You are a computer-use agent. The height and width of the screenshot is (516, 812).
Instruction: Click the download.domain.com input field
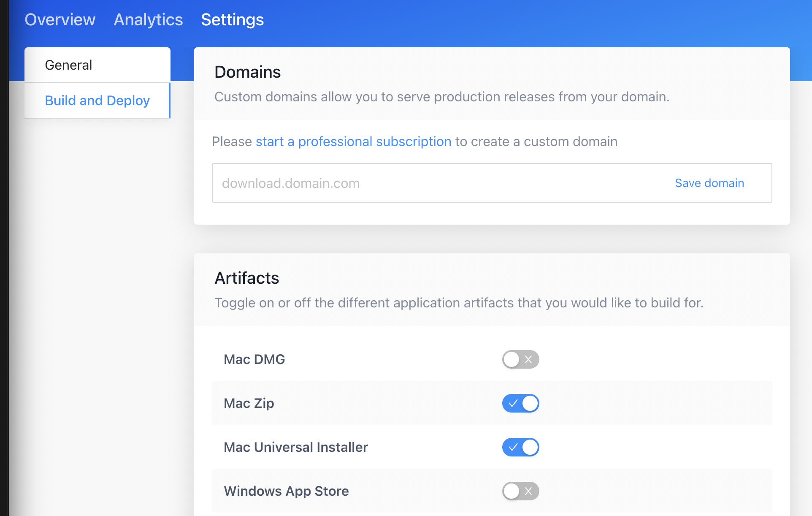pyautogui.click(x=380, y=183)
